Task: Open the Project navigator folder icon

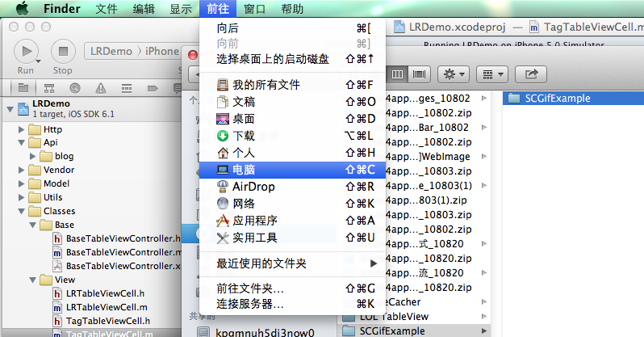Action: pos(23,87)
